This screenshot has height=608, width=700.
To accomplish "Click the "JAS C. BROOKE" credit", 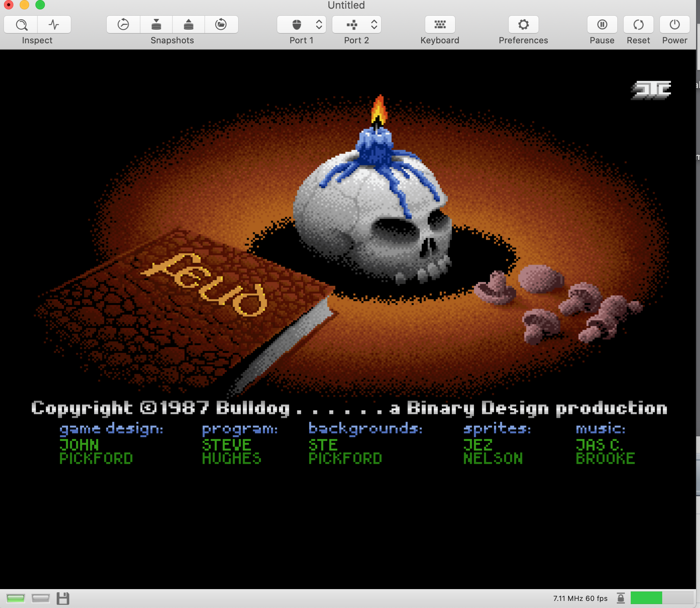I will [605, 452].
